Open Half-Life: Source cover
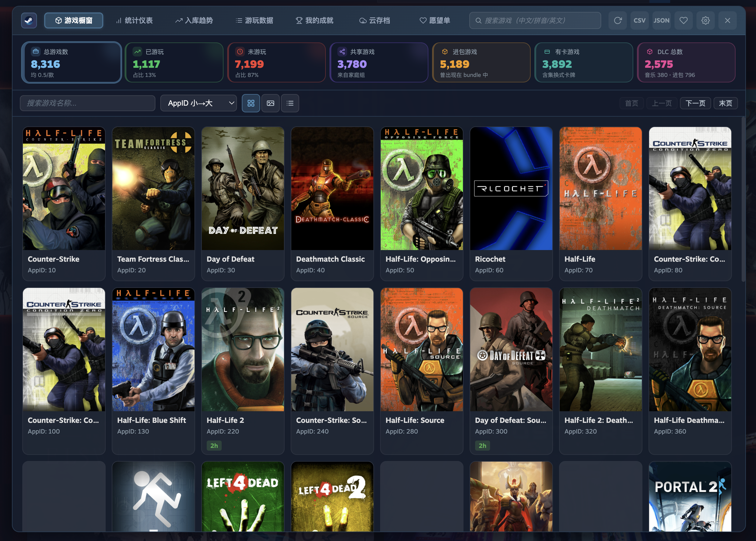Image resolution: width=756 pixels, height=541 pixels. [422, 350]
